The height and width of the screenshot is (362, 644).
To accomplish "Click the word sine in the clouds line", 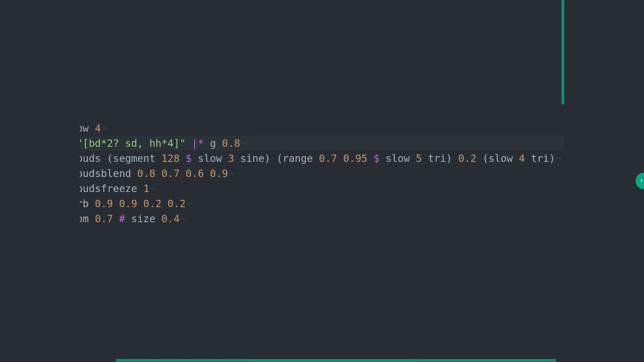I will pos(252,158).
